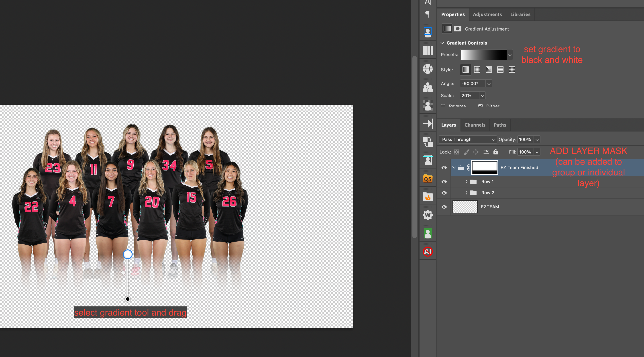Open the W gear panel icon

(x=428, y=215)
